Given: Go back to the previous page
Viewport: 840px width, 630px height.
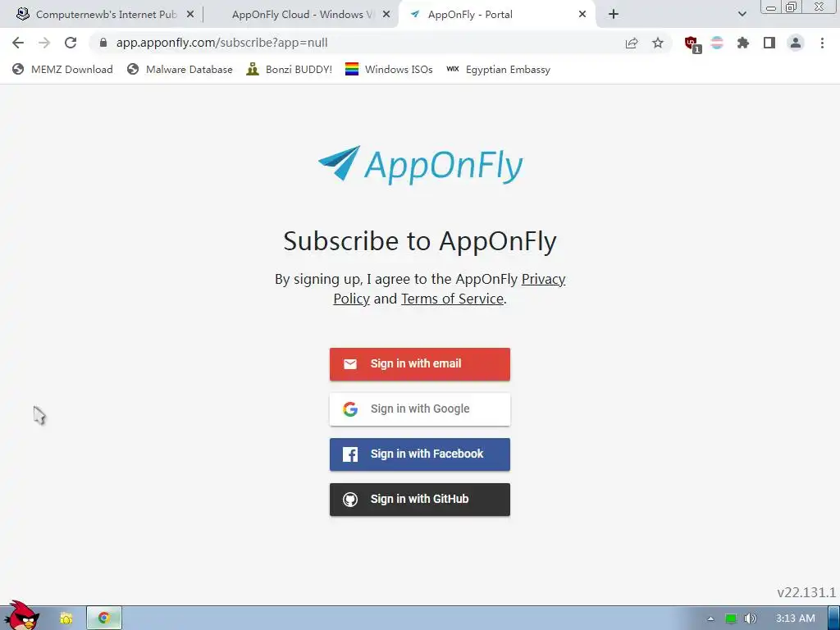Looking at the screenshot, I should pos(18,43).
